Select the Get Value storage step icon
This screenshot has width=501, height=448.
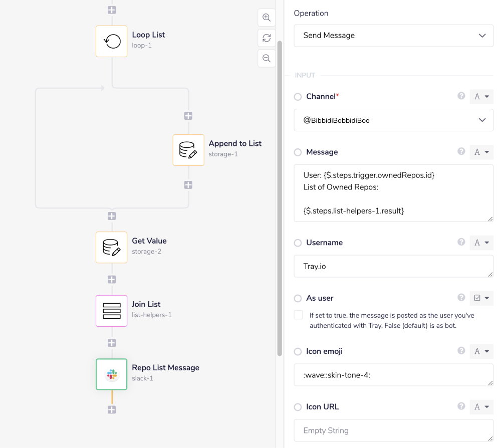coord(111,247)
